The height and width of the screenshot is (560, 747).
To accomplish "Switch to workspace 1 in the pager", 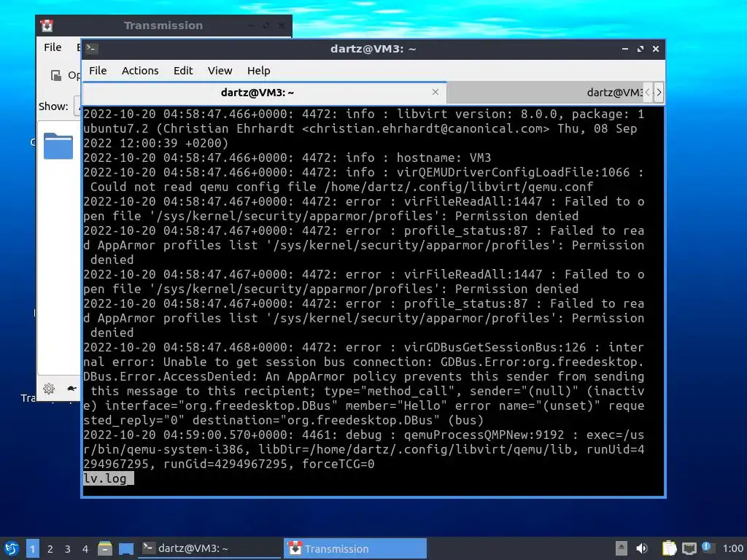I will pyautogui.click(x=32, y=548).
